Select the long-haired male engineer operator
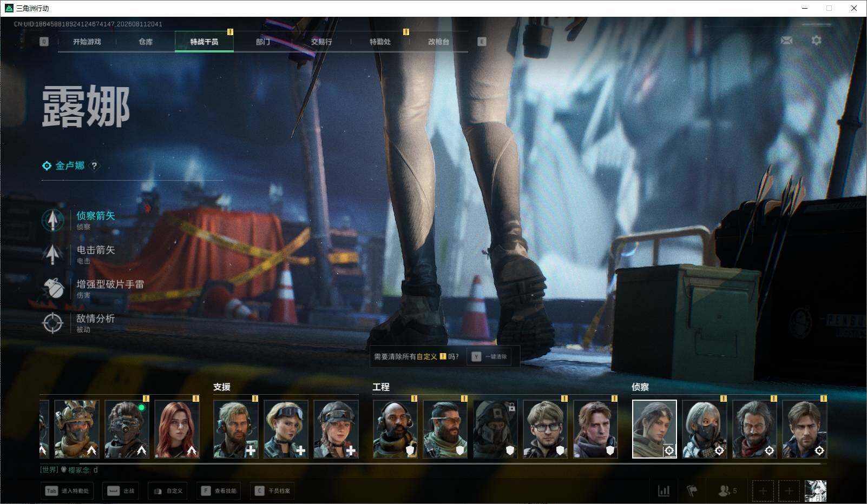The height and width of the screenshot is (504, 867). (x=595, y=429)
